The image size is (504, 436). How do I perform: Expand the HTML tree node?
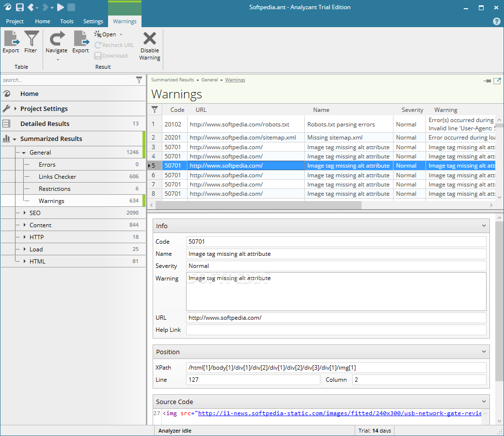[x=24, y=261]
